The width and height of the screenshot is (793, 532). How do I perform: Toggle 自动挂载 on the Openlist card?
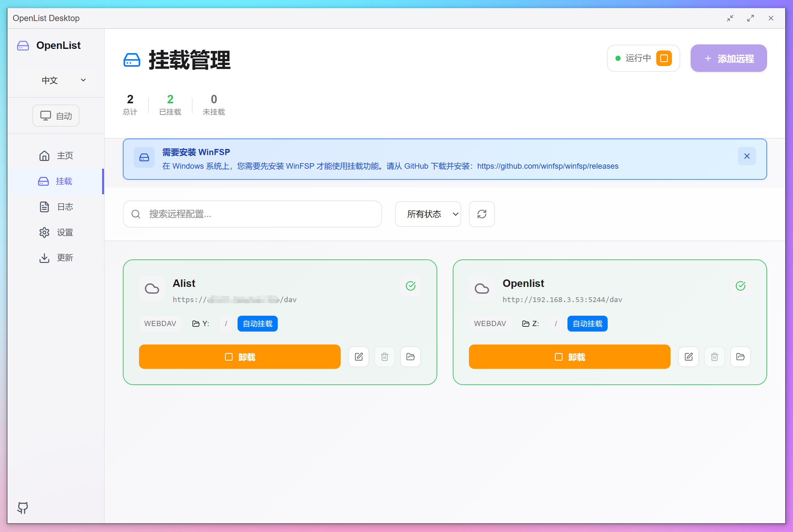pyautogui.click(x=587, y=323)
